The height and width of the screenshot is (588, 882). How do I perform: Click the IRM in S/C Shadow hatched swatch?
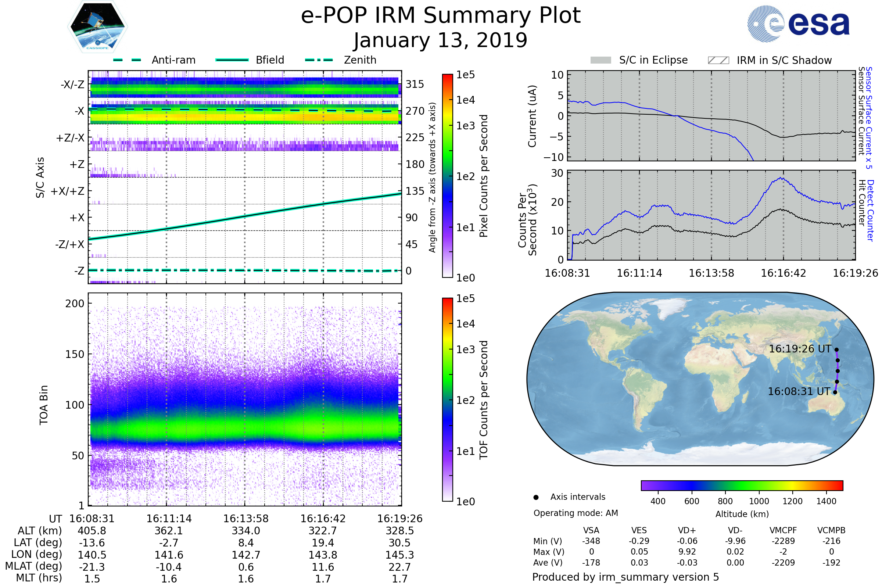click(x=718, y=60)
